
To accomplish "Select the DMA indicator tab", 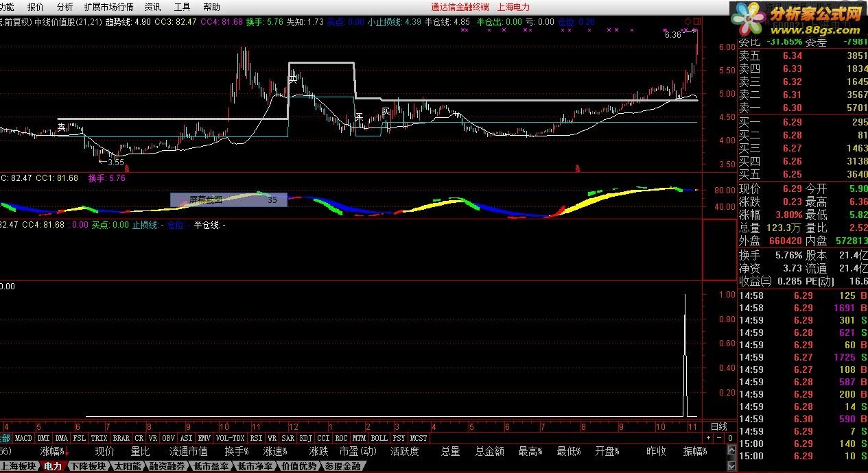I will [62, 437].
